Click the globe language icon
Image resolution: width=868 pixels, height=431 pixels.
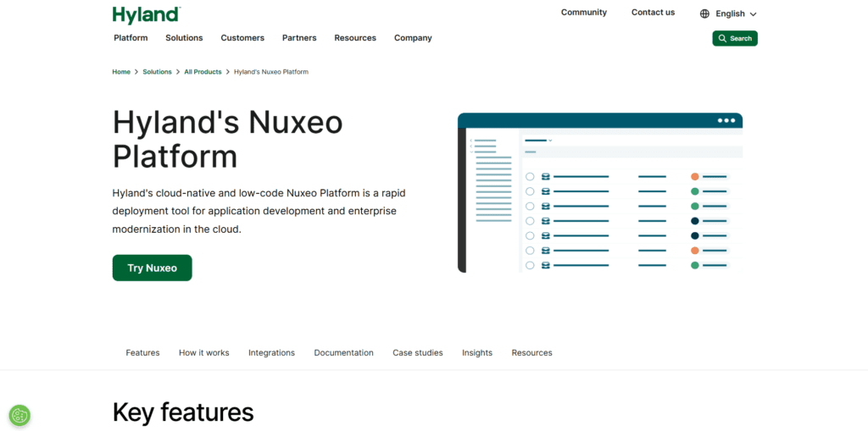click(704, 14)
